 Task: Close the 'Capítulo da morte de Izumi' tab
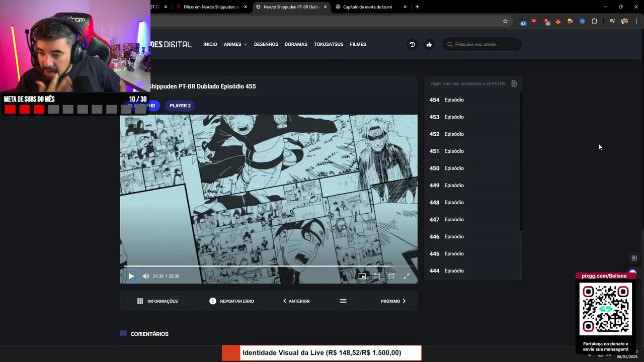pyautogui.click(x=405, y=7)
